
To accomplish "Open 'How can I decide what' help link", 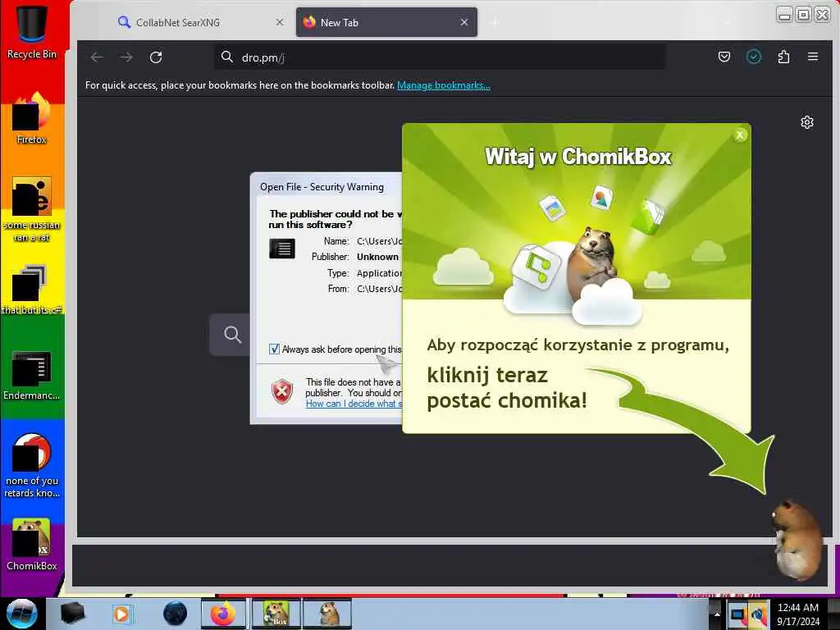I will click(x=354, y=404).
